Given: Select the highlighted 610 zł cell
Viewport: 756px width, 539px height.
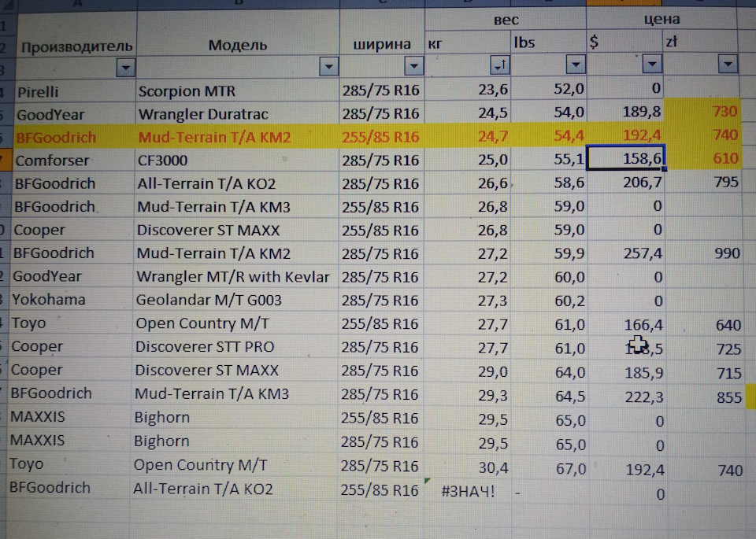Looking at the screenshot, I should [703, 158].
